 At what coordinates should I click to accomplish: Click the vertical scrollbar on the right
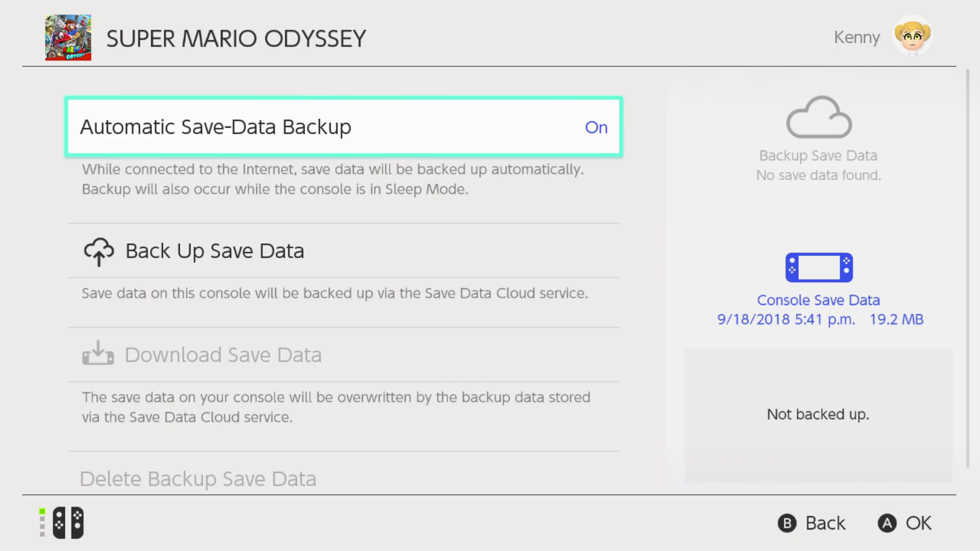click(x=967, y=269)
